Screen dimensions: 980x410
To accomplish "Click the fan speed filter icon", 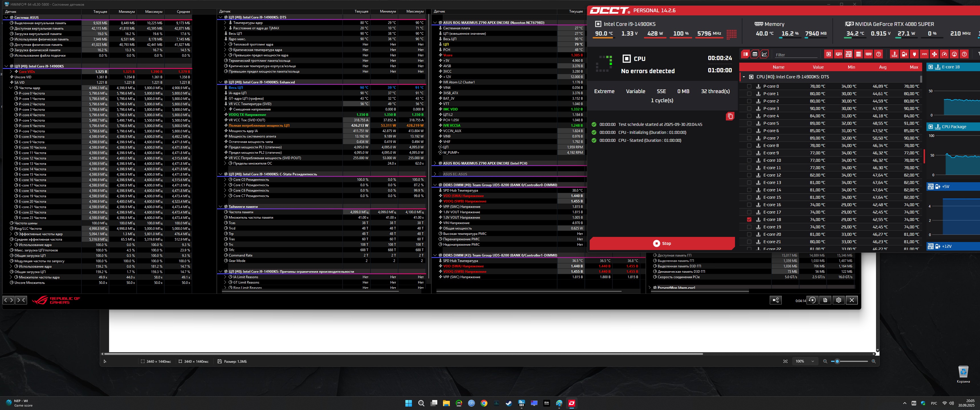I will 934,54.
